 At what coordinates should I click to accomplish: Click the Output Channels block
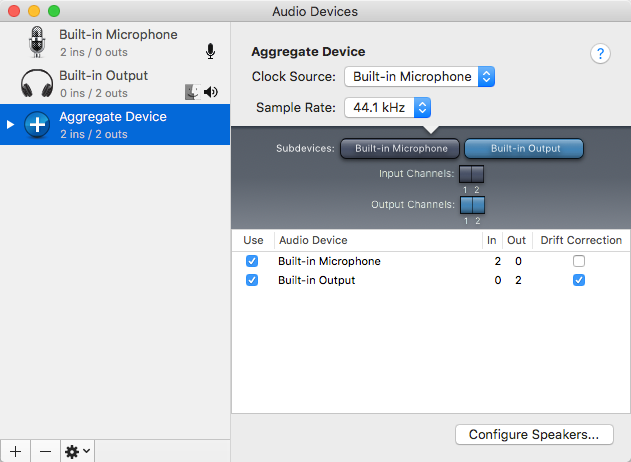tap(472, 205)
